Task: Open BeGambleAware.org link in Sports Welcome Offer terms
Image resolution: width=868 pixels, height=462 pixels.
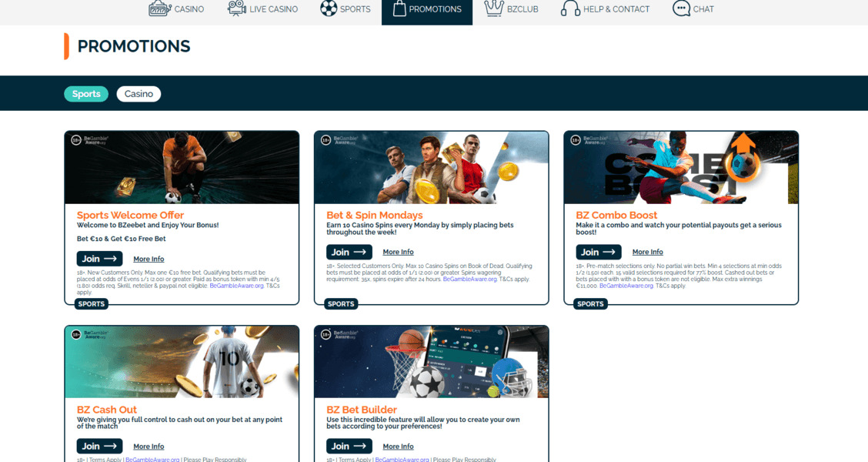Action: tap(236, 286)
